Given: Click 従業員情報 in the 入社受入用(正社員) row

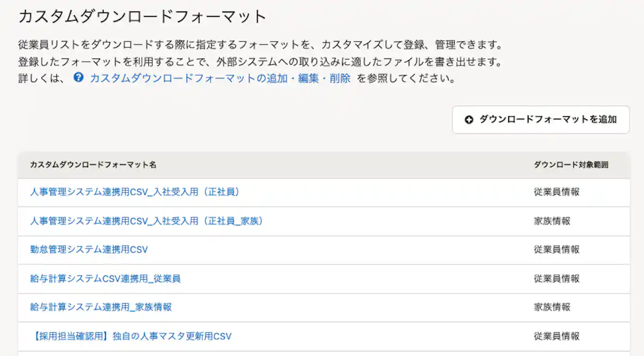Looking at the screenshot, I should 556,192.
